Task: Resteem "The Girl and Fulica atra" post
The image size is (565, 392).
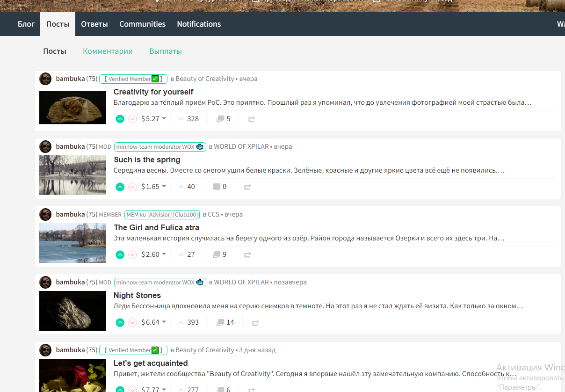Action: click(248, 255)
